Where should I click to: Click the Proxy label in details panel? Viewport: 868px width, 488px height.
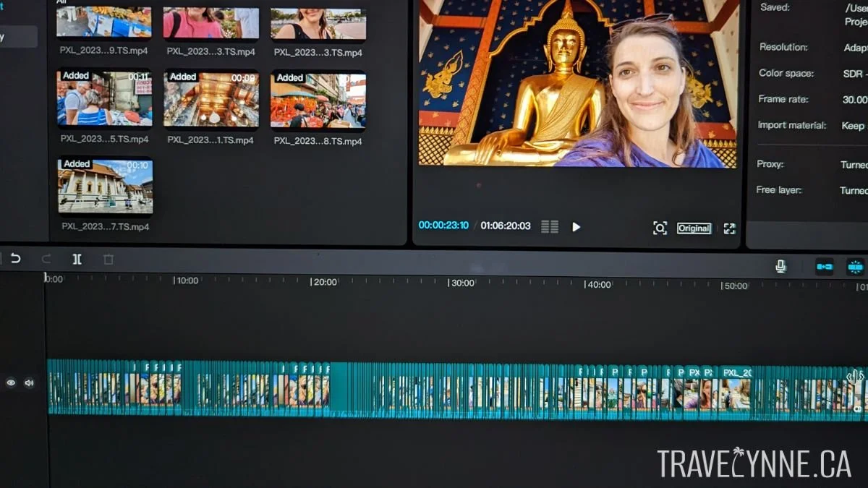770,164
